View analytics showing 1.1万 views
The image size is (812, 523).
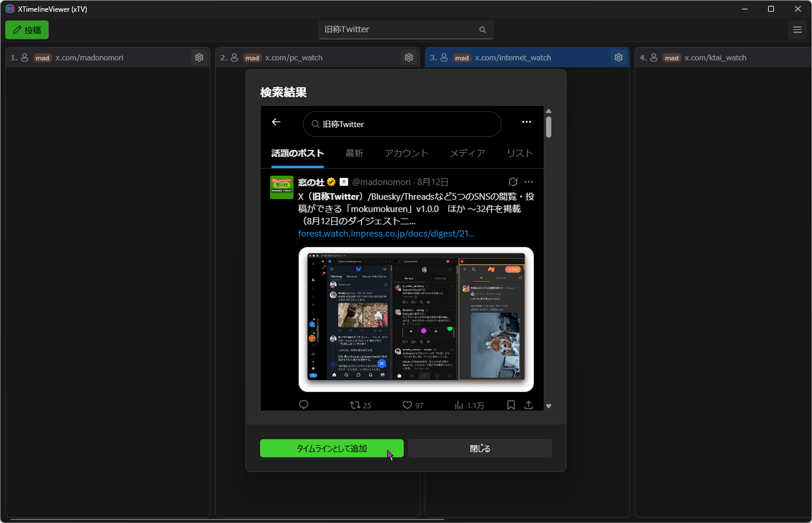click(x=469, y=405)
